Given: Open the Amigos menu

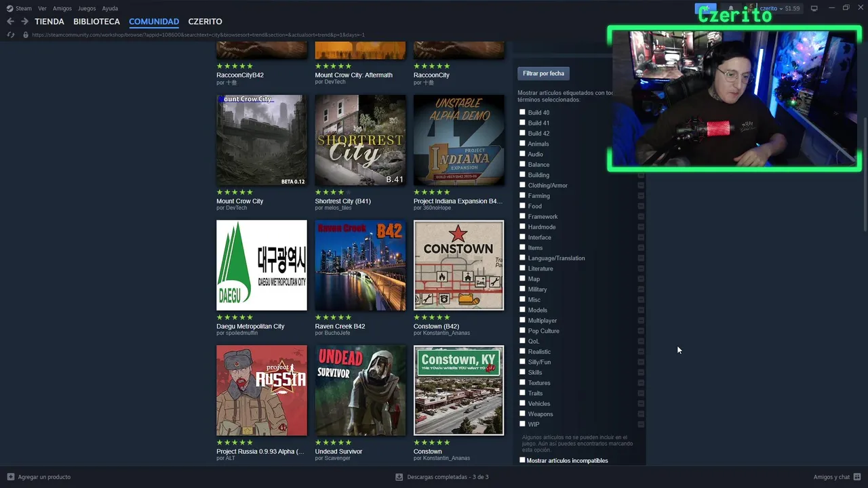Looking at the screenshot, I should point(62,8).
